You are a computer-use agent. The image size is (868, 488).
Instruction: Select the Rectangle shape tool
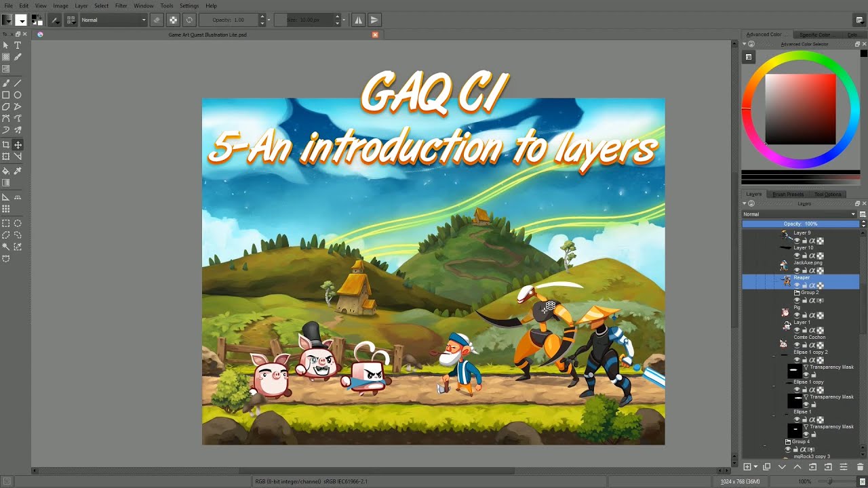coord(6,95)
